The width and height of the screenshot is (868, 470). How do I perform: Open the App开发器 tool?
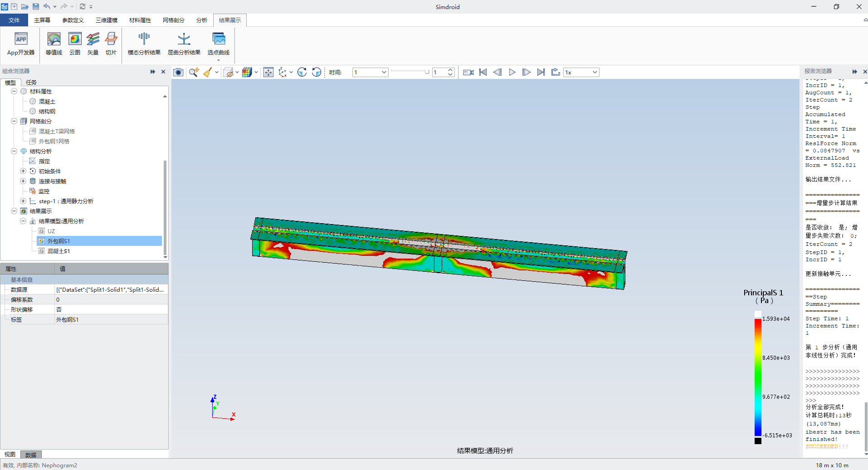(21, 44)
